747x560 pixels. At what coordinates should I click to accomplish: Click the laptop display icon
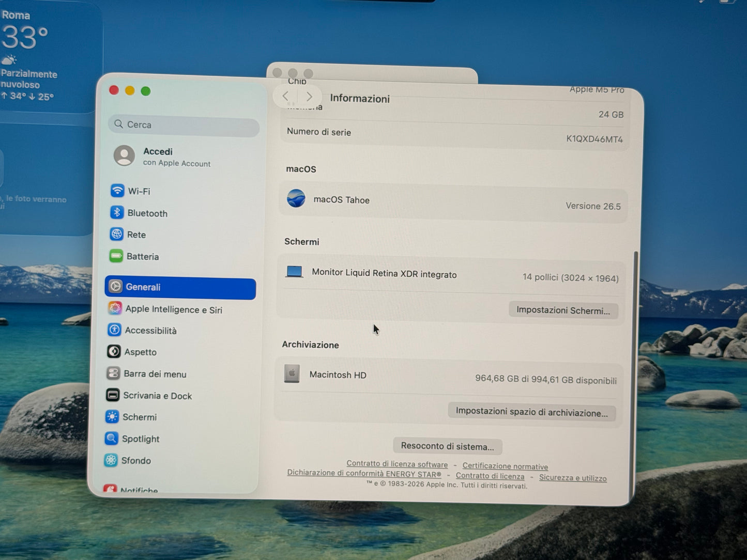coord(294,272)
